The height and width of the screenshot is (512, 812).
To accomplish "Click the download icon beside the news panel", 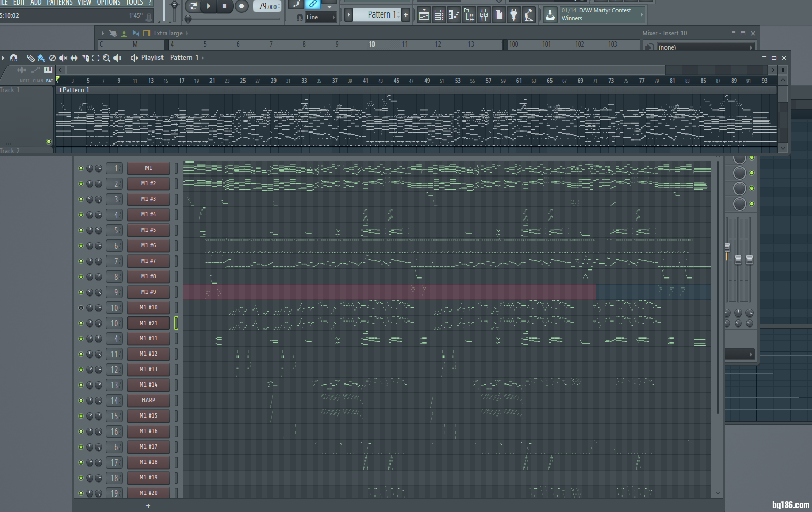I will (x=550, y=15).
